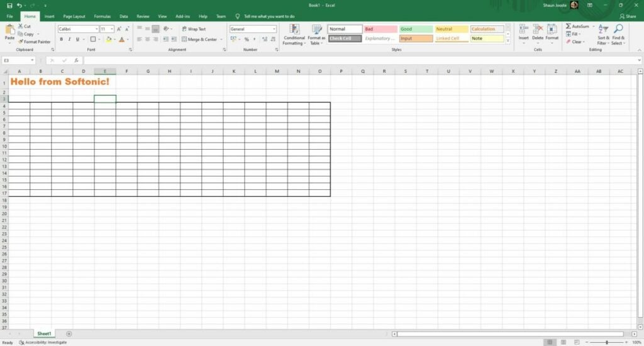Apply percent style to the number
Screen dimensions: 644x346
tap(247, 40)
